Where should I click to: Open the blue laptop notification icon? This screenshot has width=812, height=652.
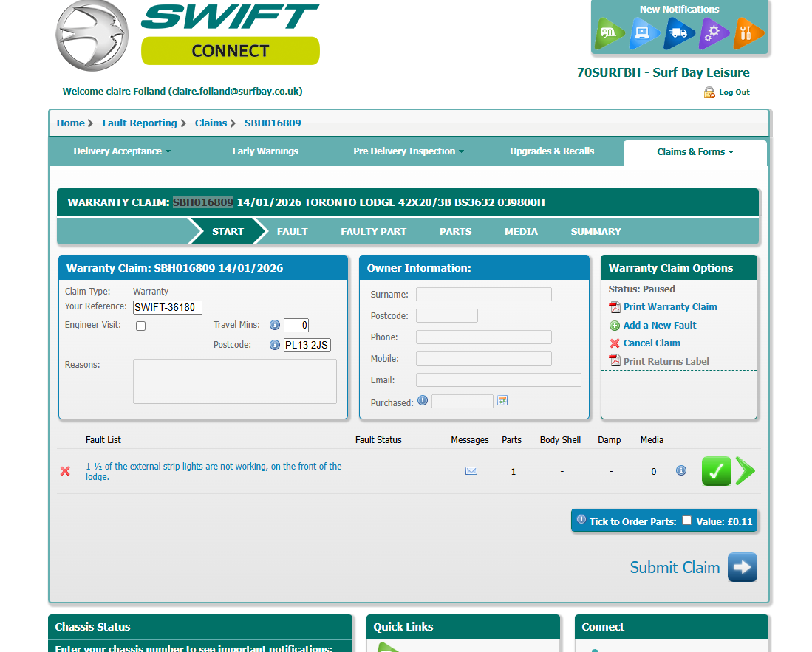pos(644,33)
